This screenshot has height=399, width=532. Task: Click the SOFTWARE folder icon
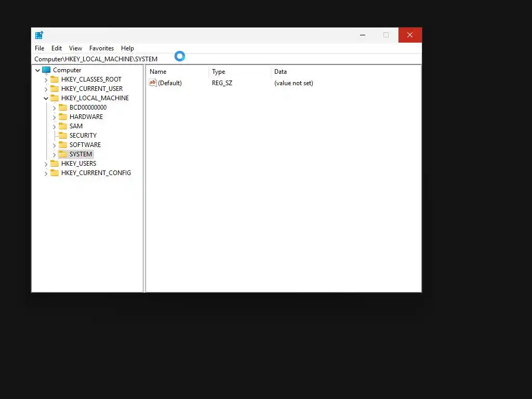point(63,144)
